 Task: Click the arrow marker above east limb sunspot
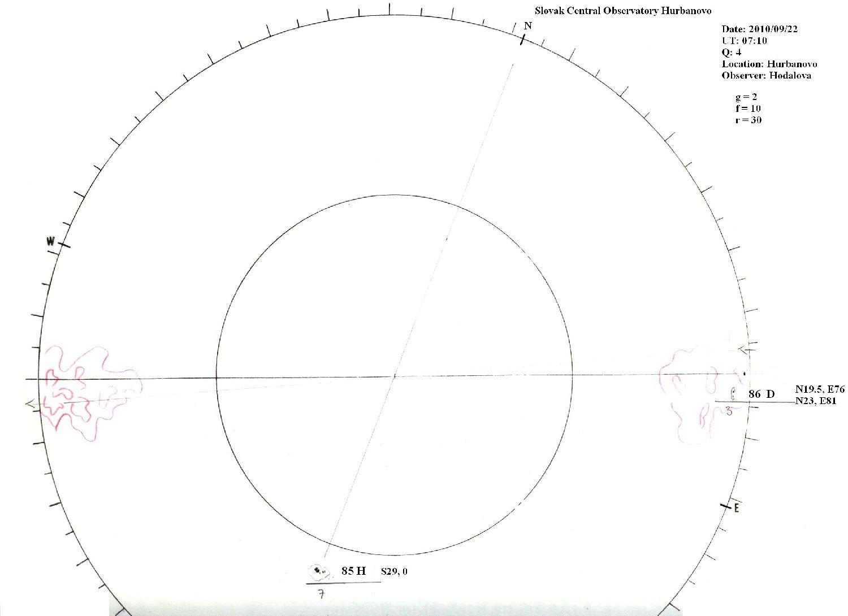[x=743, y=350]
